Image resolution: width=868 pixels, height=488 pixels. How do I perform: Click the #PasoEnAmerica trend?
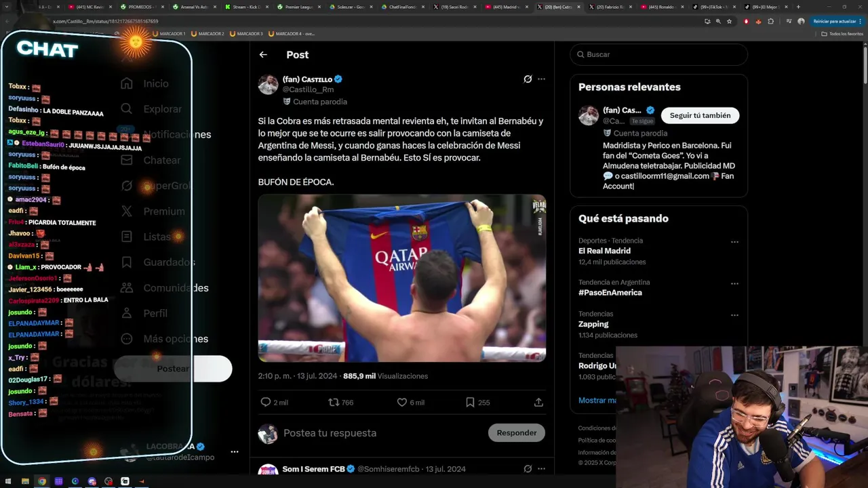610,293
